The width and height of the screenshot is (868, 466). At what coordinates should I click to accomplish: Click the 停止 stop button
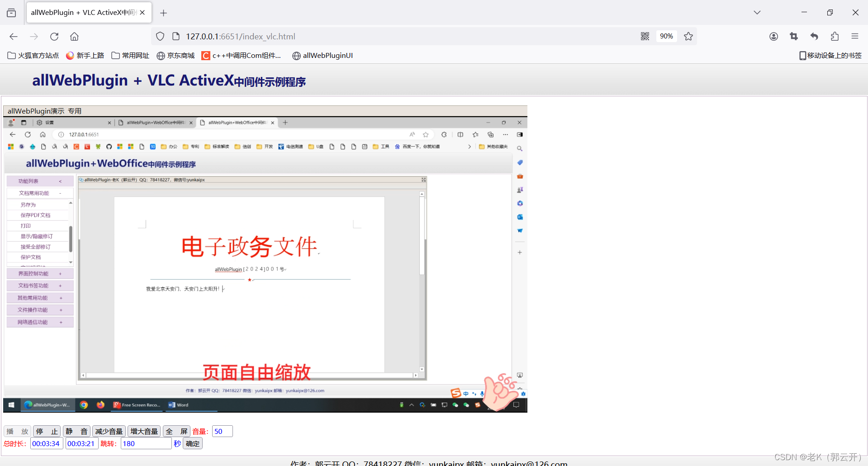pyautogui.click(x=47, y=432)
